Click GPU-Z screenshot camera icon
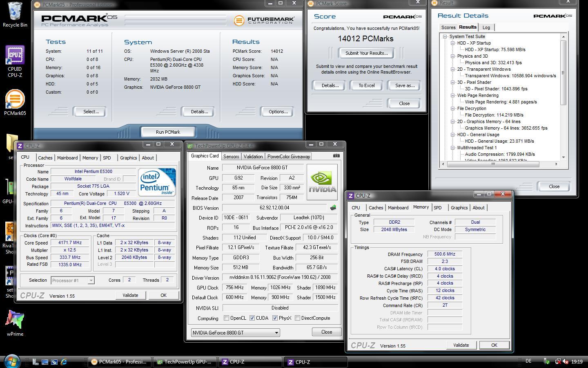Viewport: 588px width, 368px height. 336,155
